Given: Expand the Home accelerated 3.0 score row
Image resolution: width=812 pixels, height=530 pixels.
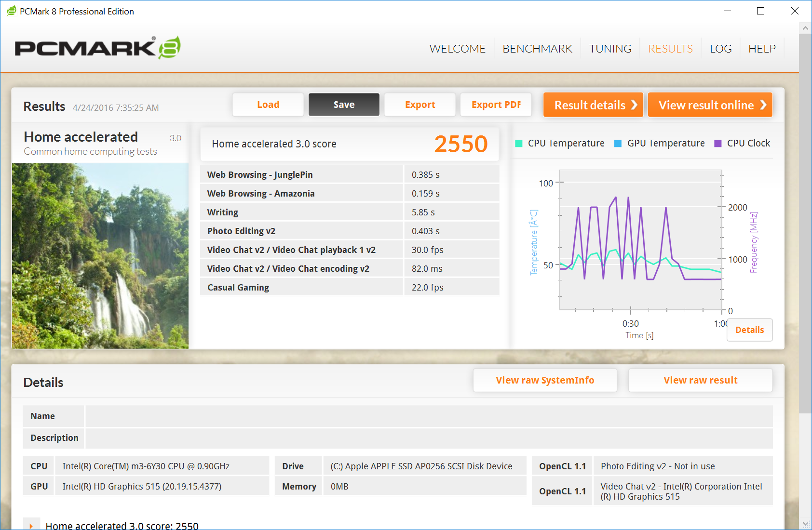Looking at the screenshot, I should pos(31,526).
